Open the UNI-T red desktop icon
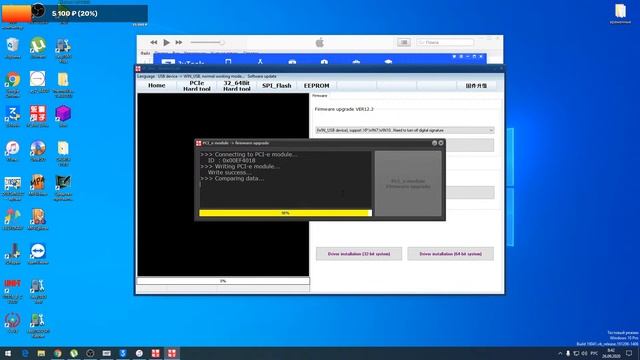This screenshot has width=640, height=360. 12,290
